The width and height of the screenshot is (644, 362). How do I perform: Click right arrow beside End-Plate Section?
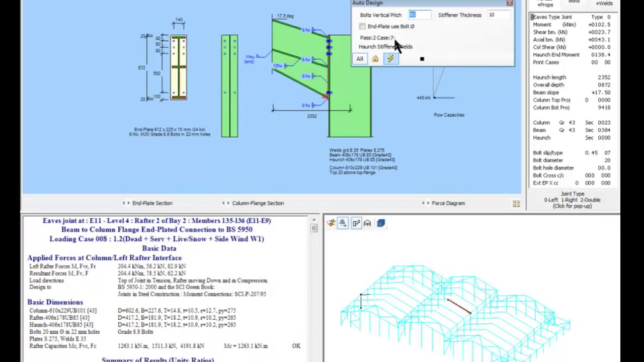(x=128, y=203)
